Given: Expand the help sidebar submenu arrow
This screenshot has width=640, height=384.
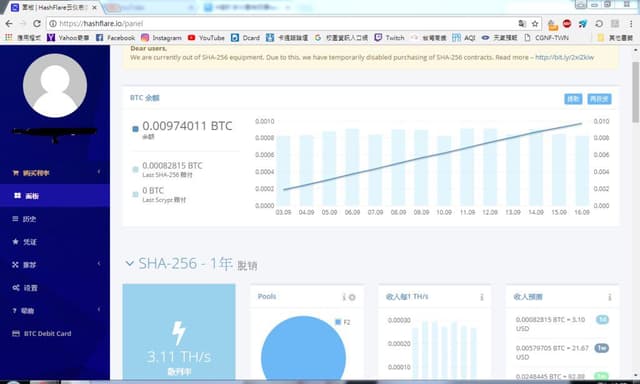Looking at the screenshot, I should pyautogui.click(x=99, y=310).
